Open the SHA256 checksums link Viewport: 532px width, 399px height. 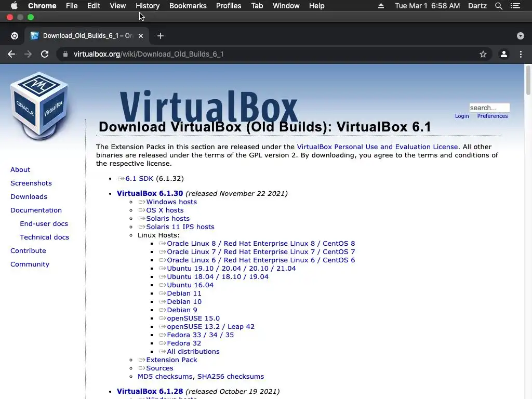click(231, 377)
